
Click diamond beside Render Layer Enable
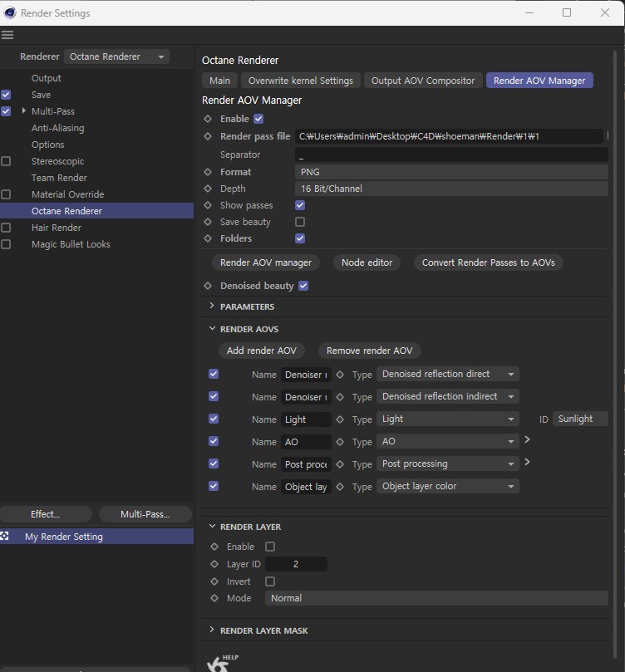214,547
